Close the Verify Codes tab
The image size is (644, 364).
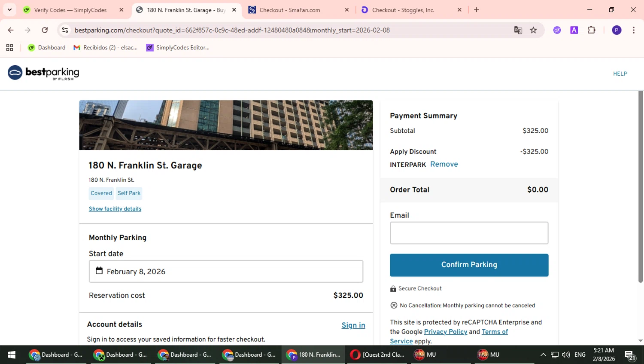point(122,10)
